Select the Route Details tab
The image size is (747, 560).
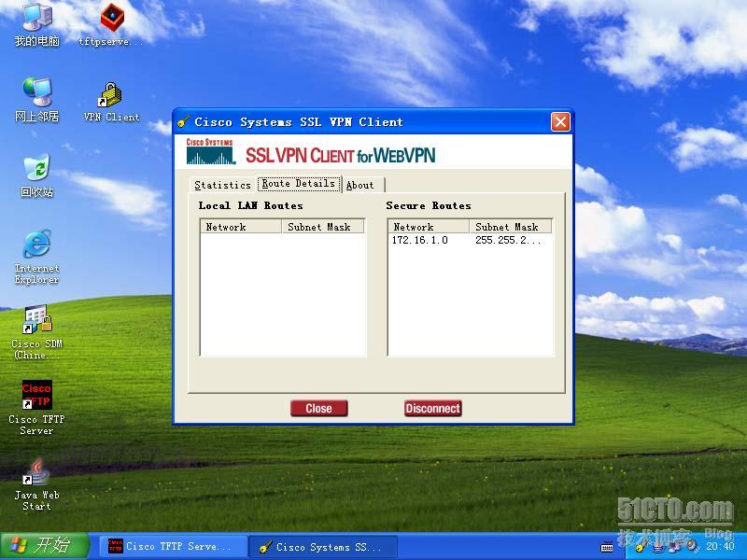tap(299, 184)
